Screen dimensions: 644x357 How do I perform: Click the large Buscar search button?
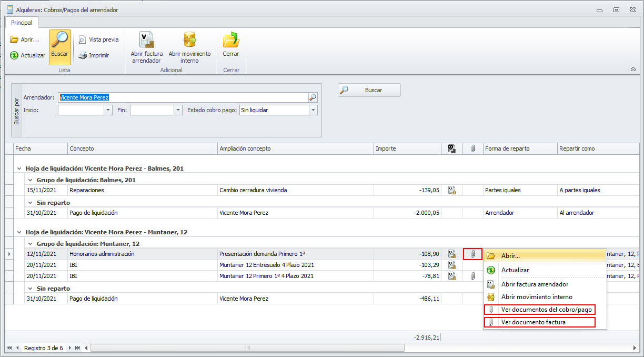[x=369, y=90]
